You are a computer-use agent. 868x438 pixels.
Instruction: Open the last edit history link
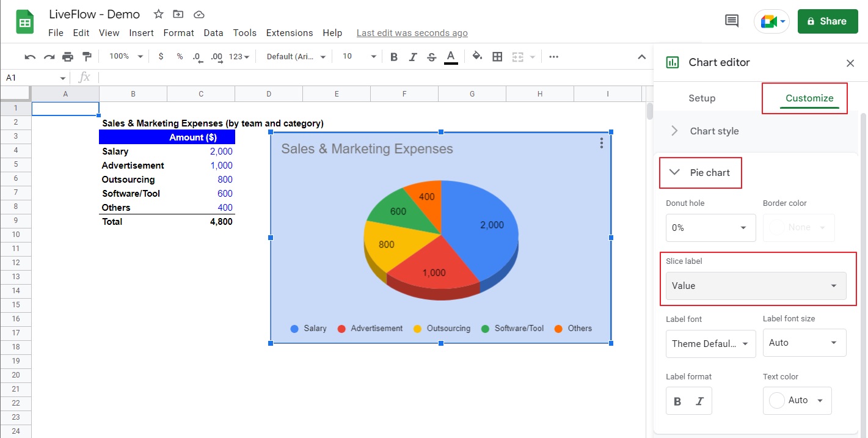[412, 33]
